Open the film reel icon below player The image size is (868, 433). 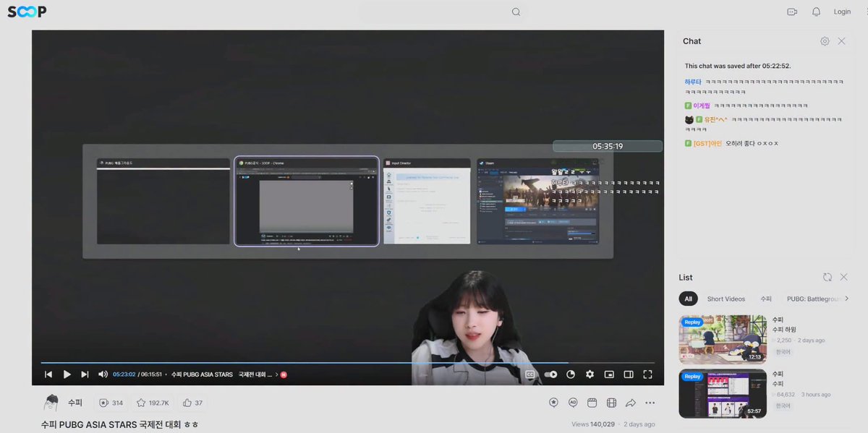tap(611, 403)
